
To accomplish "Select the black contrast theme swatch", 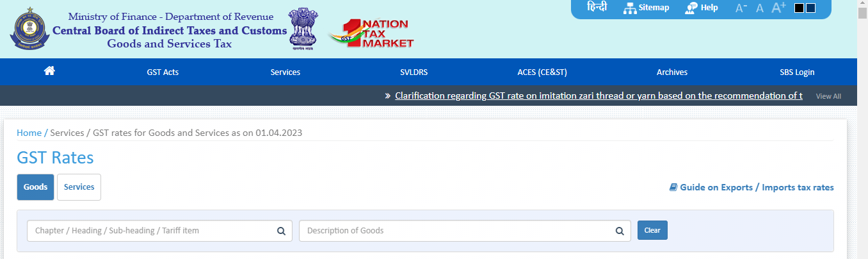I will (799, 8).
